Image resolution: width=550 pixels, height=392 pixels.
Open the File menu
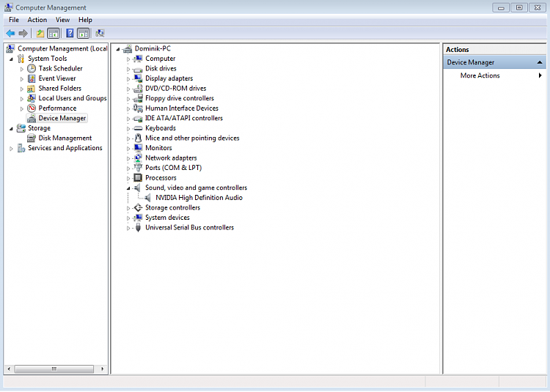14,20
